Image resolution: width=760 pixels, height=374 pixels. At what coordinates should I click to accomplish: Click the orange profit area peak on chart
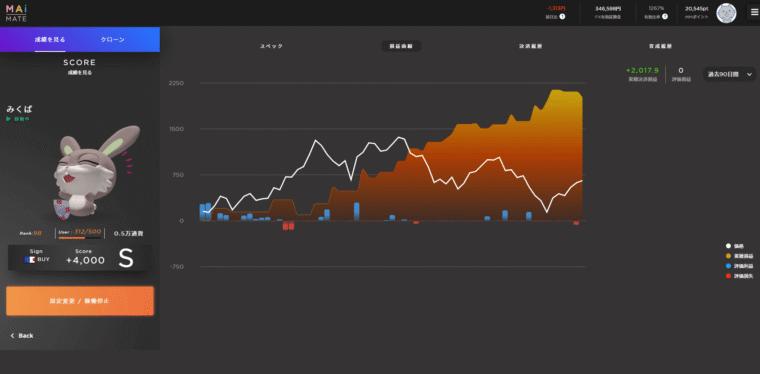[555, 91]
